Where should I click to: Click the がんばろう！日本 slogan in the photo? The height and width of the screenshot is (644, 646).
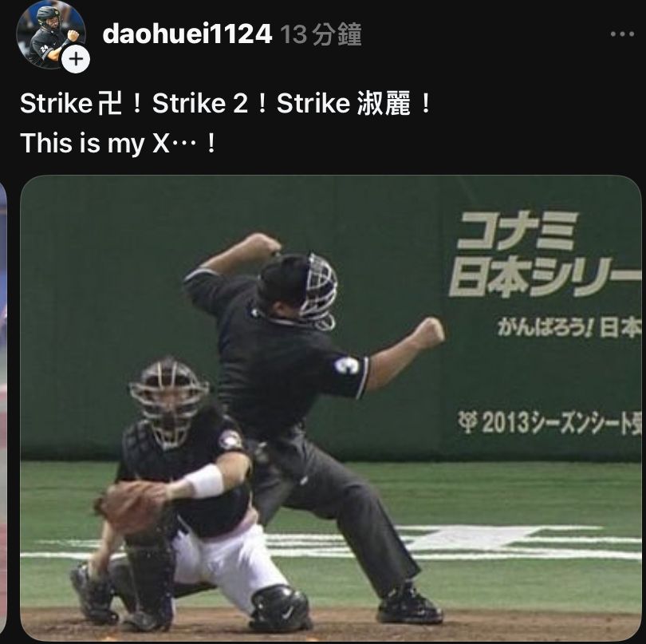click(569, 327)
